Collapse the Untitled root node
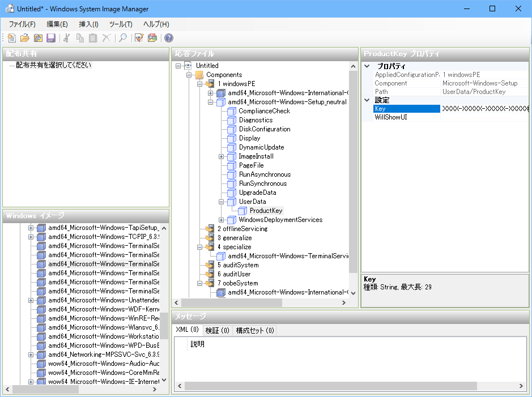 click(178, 66)
